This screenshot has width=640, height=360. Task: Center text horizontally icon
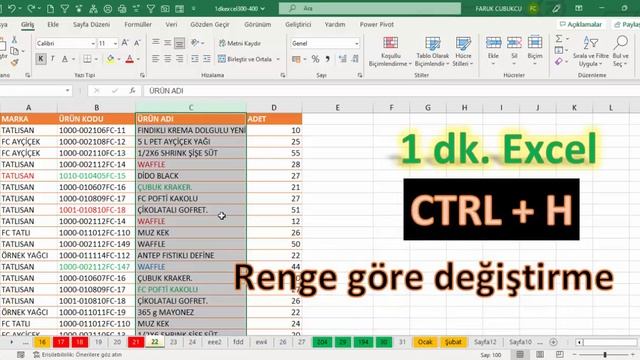[167, 59]
